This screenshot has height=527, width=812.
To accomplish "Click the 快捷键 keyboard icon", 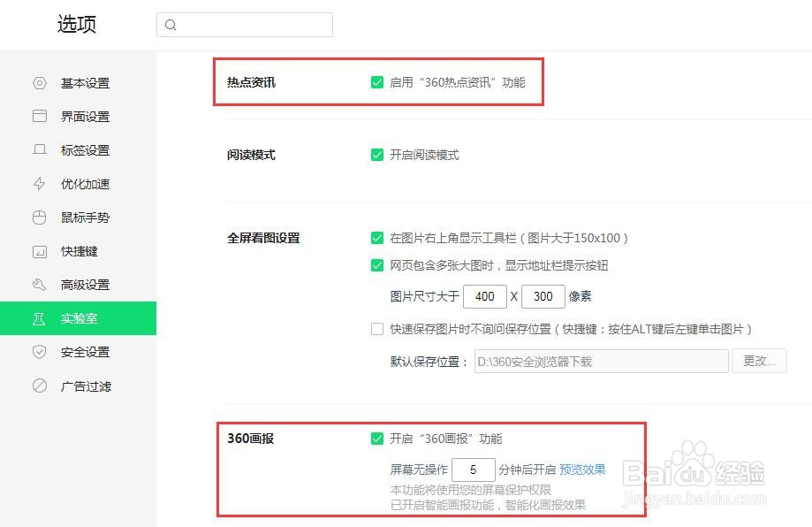I will coord(40,251).
